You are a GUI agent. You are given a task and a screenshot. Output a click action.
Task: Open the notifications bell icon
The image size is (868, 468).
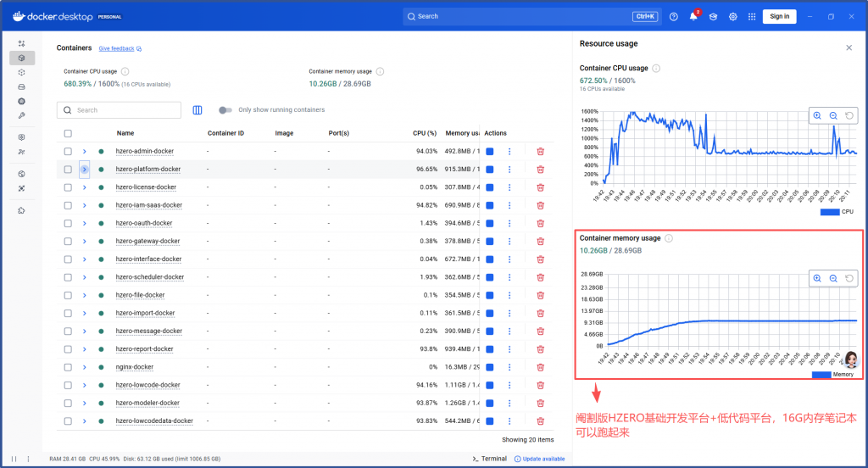click(x=693, y=16)
